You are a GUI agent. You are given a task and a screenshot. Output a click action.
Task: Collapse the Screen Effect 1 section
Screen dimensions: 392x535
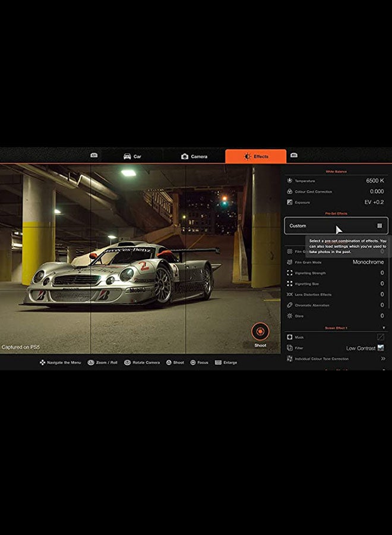pos(383,328)
